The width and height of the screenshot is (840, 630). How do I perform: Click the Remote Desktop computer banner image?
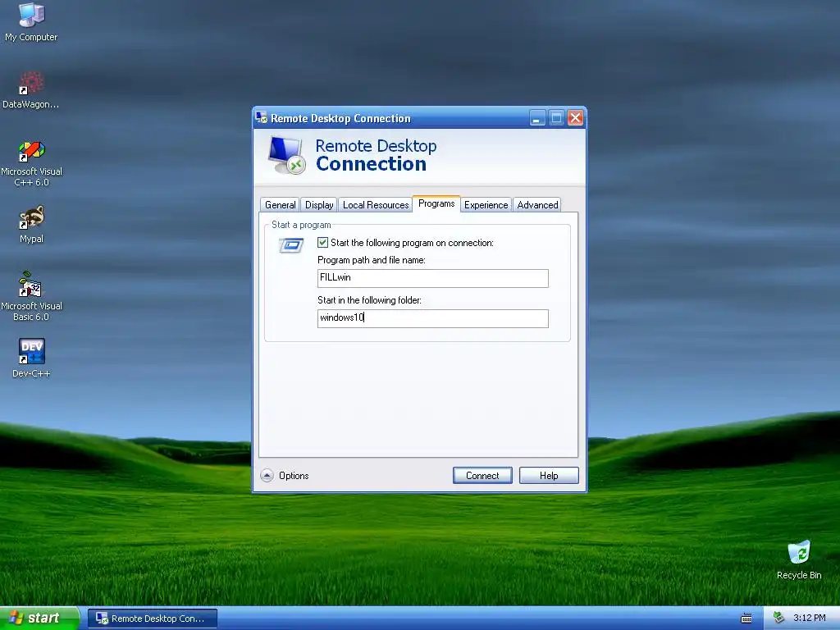286,155
